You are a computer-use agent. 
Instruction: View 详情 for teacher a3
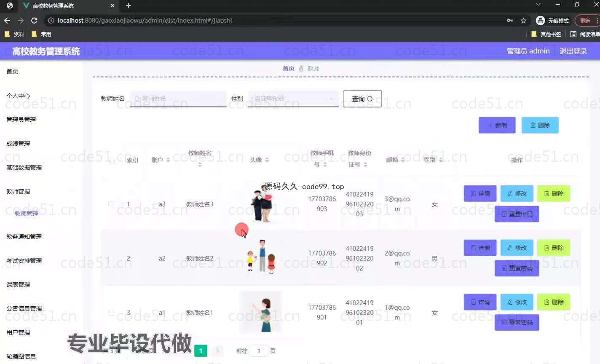tap(480, 193)
